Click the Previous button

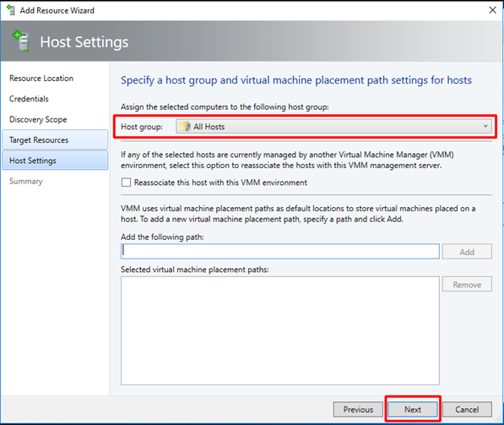[x=358, y=409]
